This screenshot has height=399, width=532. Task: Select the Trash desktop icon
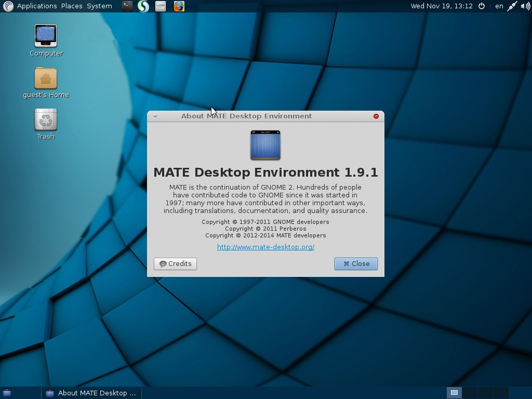tap(46, 124)
